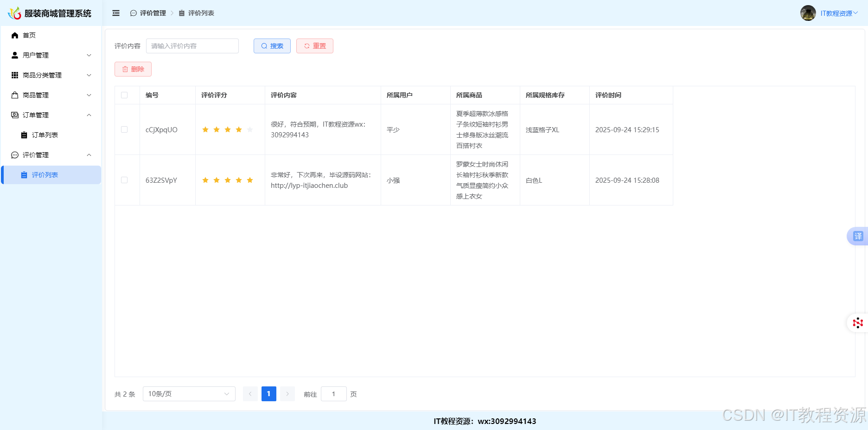Click the jump-to-page input field
Screen dimensions: 868x430
click(x=334, y=394)
